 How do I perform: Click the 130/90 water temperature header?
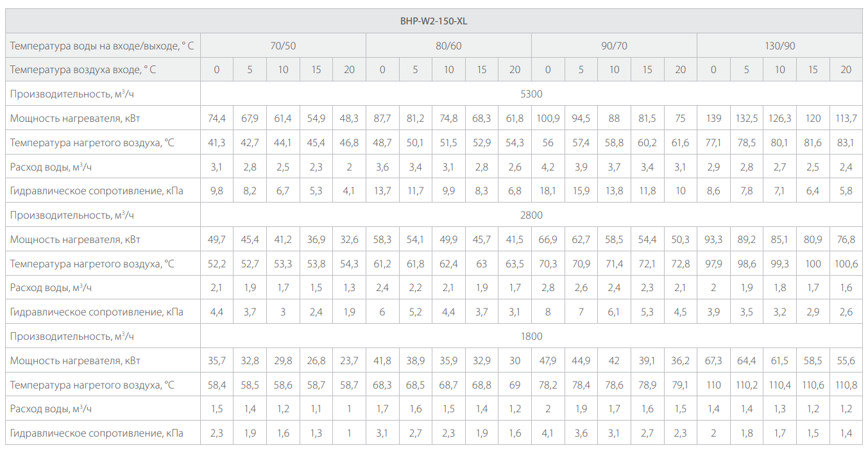point(779,46)
